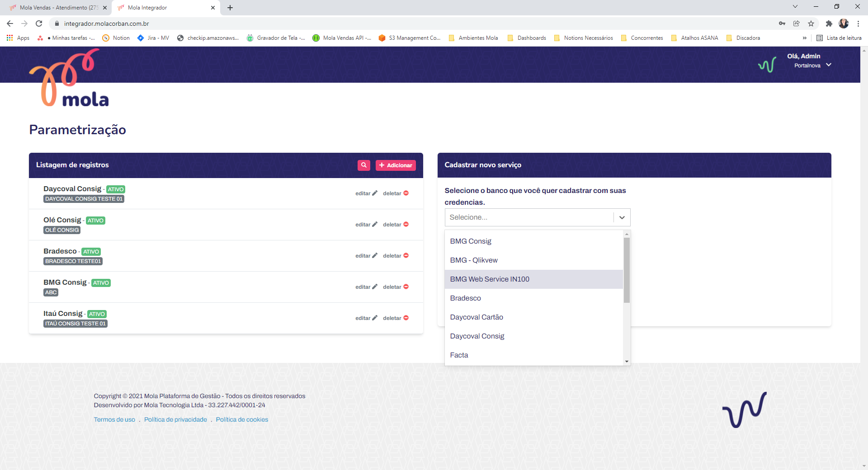Click the browser forward arrow
This screenshot has height=470, width=868.
click(24, 23)
